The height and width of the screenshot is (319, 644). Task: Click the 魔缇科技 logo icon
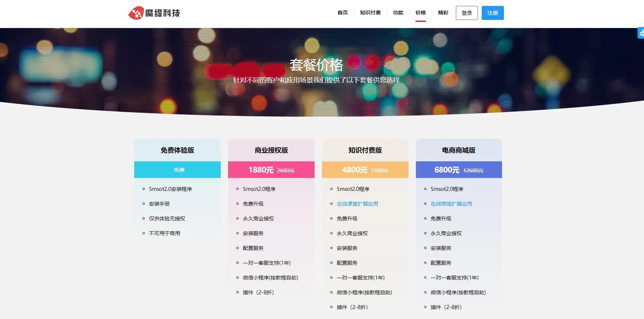tap(136, 13)
